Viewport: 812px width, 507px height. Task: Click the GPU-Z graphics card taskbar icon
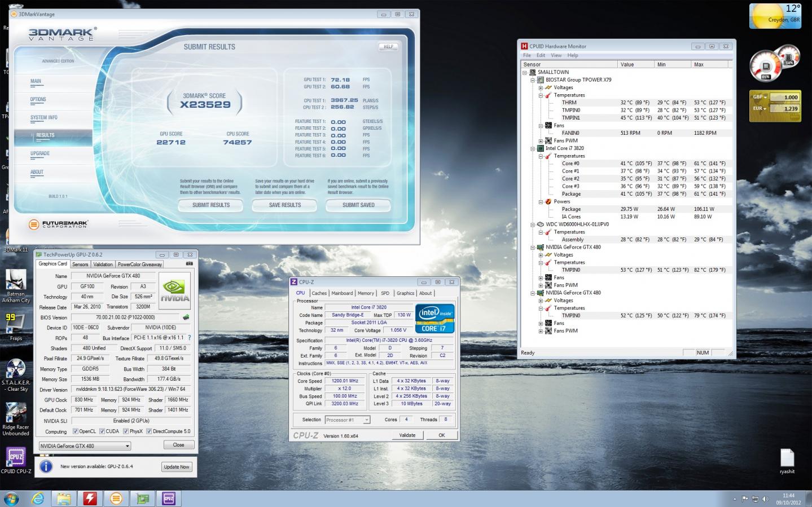pos(142,499)
